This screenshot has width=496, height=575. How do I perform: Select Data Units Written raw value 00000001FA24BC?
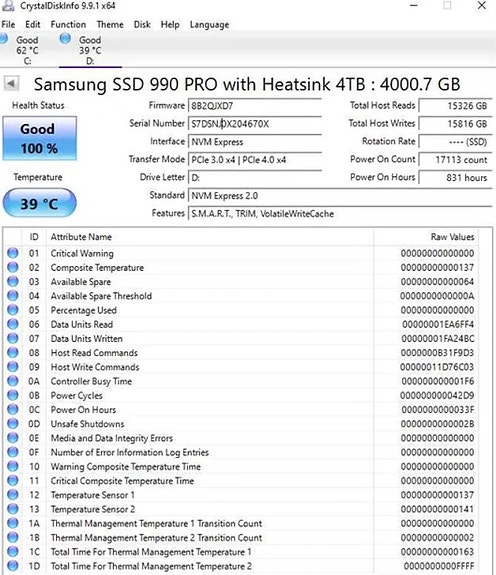(x=438, y=338)
